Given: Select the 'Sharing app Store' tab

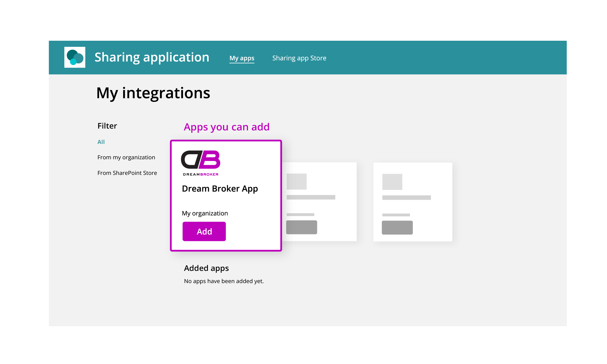Looking at the screenshot, I should coord(300,58).
